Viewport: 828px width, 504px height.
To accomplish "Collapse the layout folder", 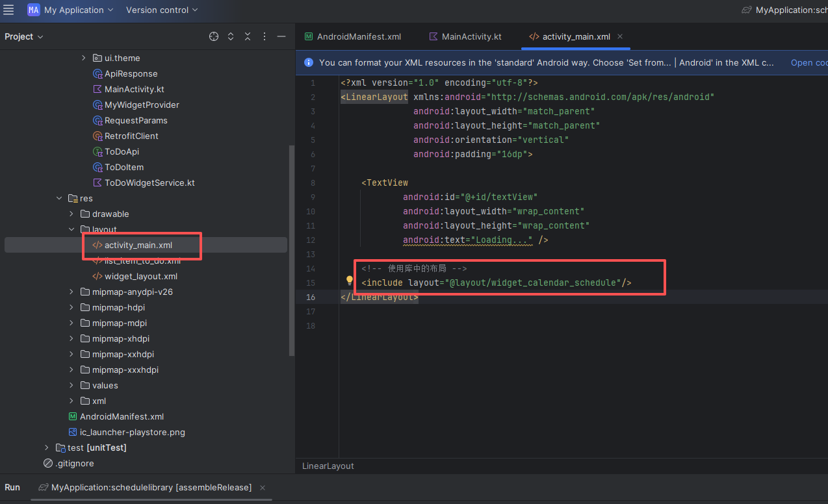I will pyautogui.click(x=71, y=229).
